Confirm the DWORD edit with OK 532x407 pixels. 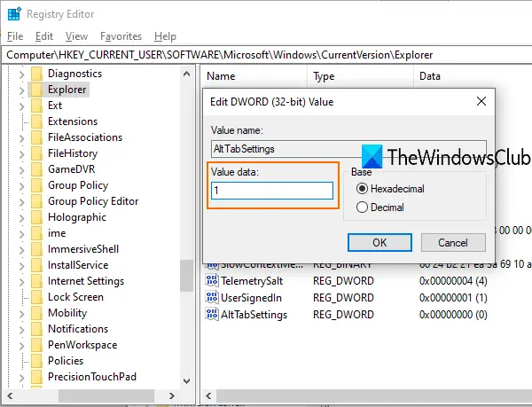click(379, 242)
